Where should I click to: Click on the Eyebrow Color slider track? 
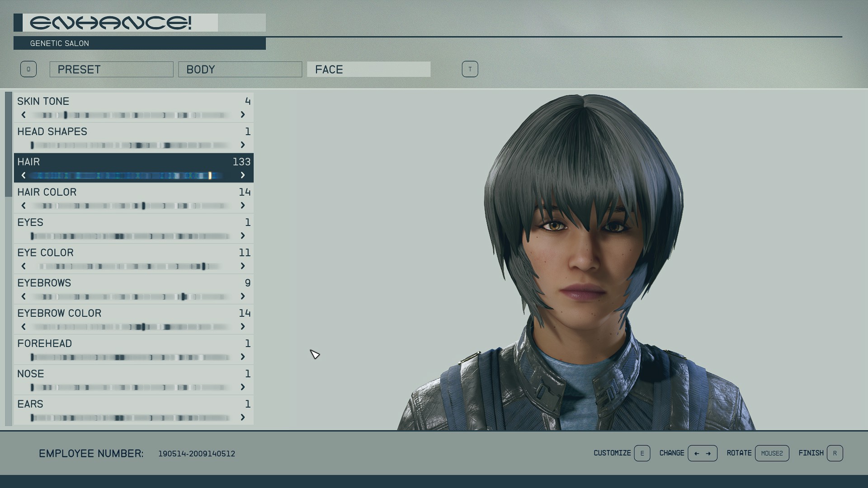[130, 327]
